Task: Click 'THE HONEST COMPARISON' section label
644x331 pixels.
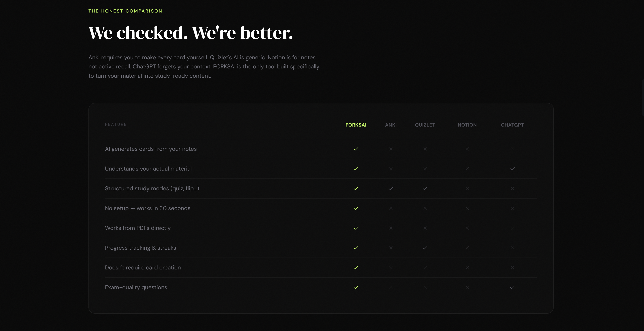Action: [x=125, y=11]
